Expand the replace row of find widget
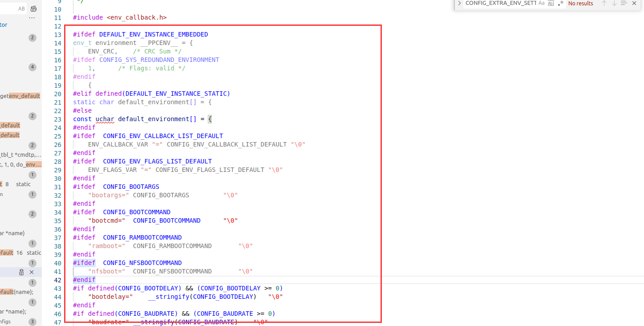Screen dimensions: 644x326 (x=459, y=3)
